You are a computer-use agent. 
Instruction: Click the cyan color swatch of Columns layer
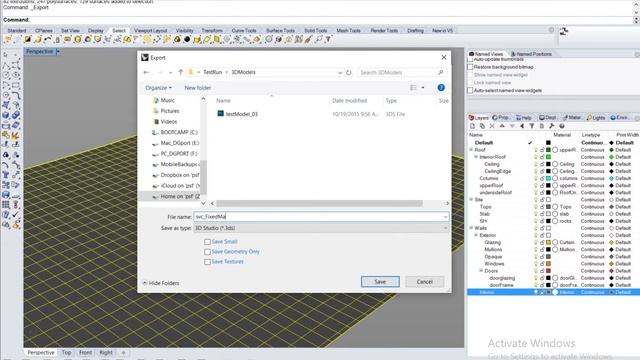548,178
